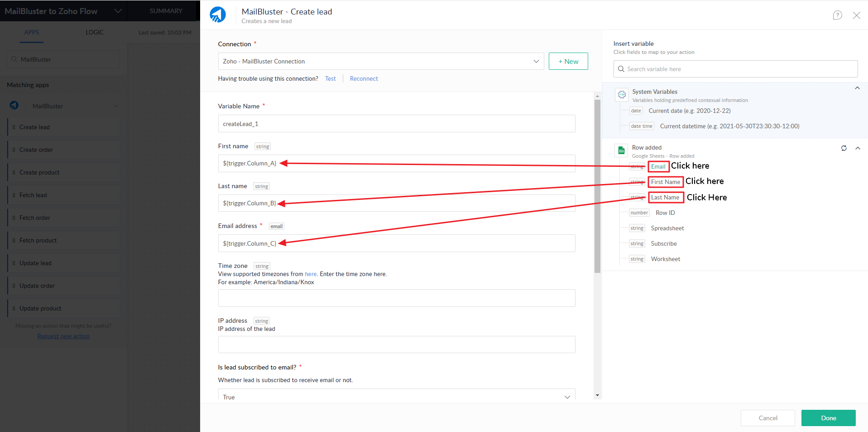
Task: Click the Google Sheets Row added icon
Action: (621, 150)
